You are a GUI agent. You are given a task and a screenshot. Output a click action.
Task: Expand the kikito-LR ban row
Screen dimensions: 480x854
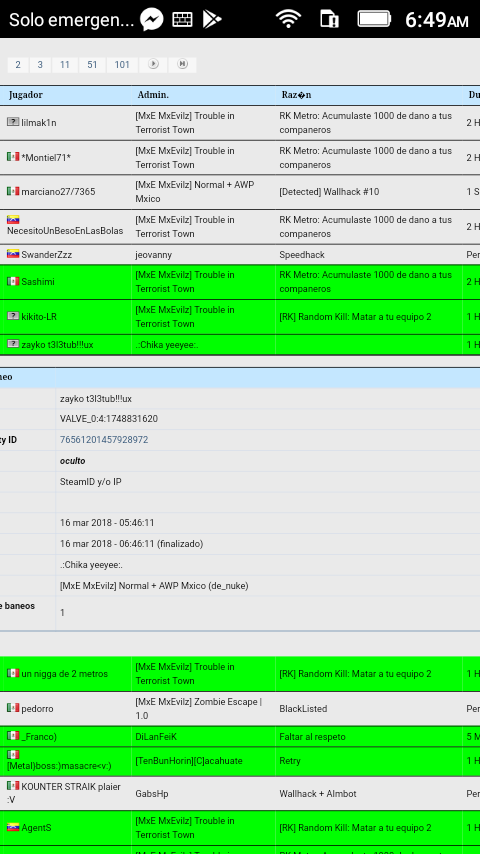point(240,316)
